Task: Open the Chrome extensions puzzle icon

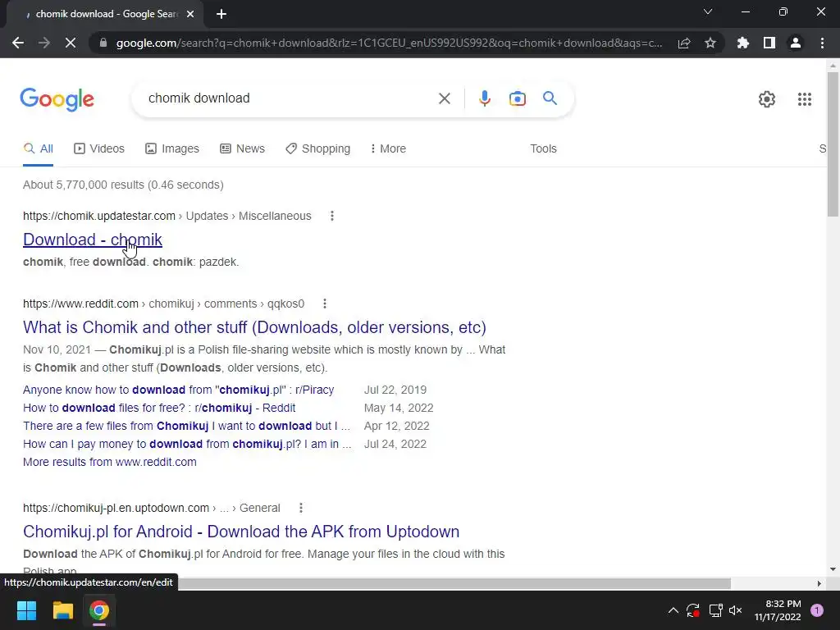Action: 743,43
